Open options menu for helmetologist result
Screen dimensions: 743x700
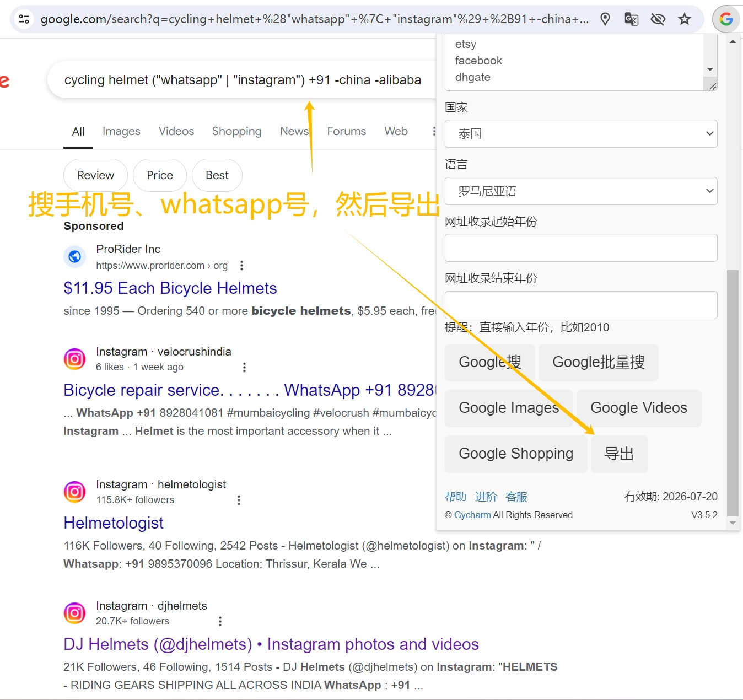239,500
